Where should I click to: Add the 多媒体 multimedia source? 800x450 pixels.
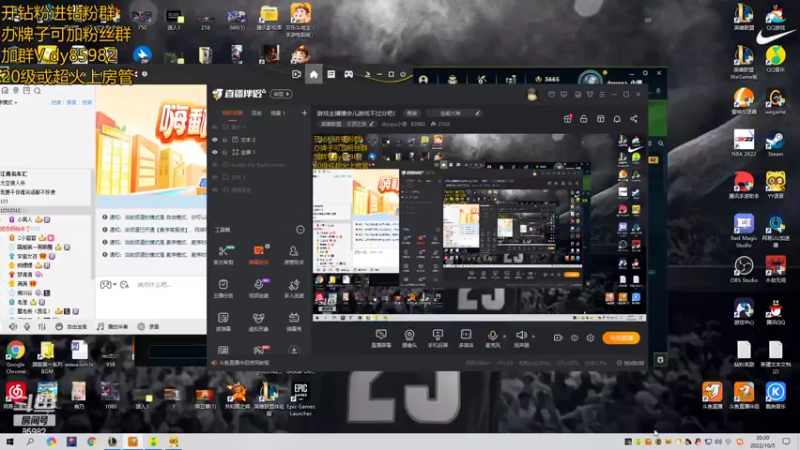point(466,338)
